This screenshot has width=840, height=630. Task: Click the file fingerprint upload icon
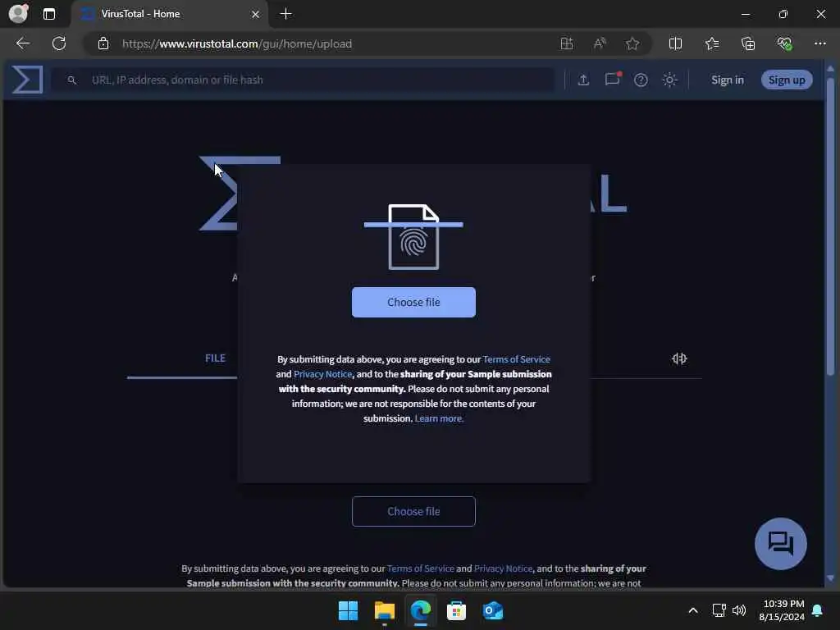click(x=413, y=237)
